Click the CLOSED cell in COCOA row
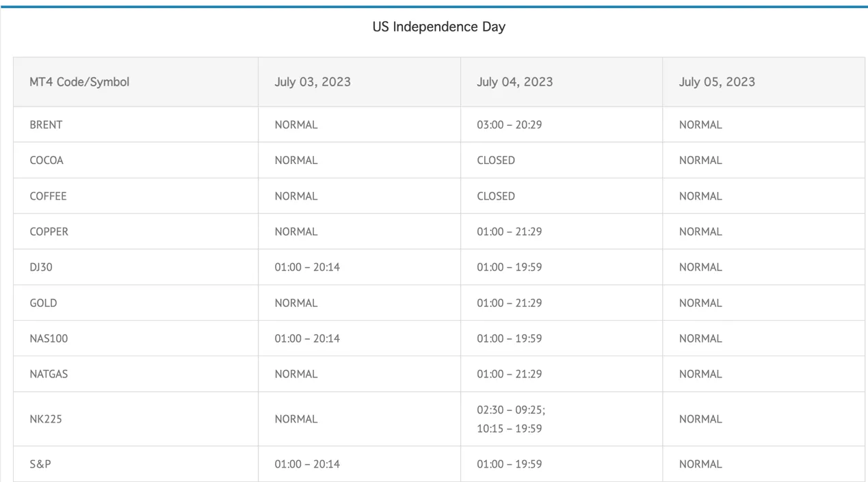The image size is (868, 482). click(562, 160)
